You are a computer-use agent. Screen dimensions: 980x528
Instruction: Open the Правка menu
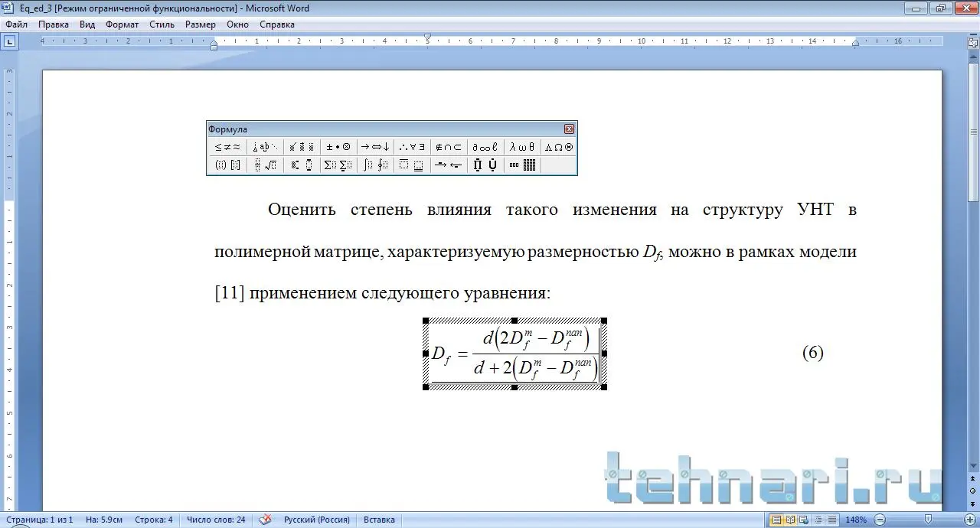pos(54,24)
